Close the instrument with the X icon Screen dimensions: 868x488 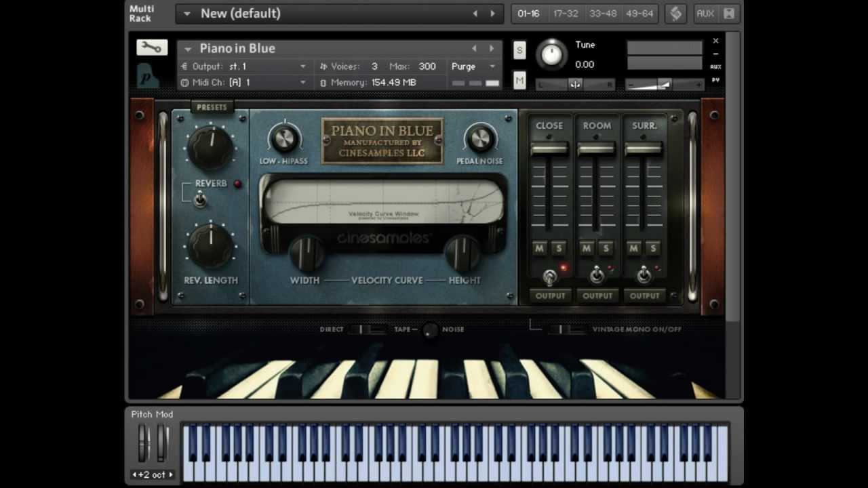tap(715, 41)
